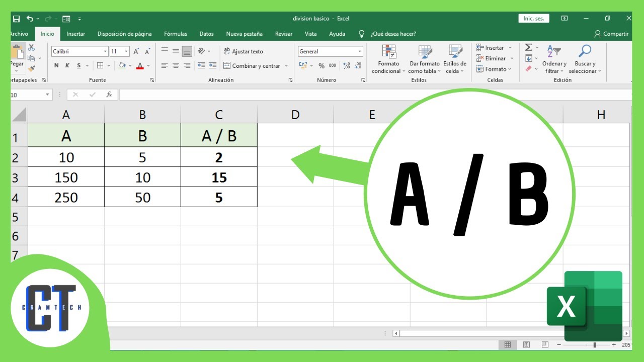The image size is (644, 362).
Task: Open Estilos de celda gallery
Action: (455, 59)
